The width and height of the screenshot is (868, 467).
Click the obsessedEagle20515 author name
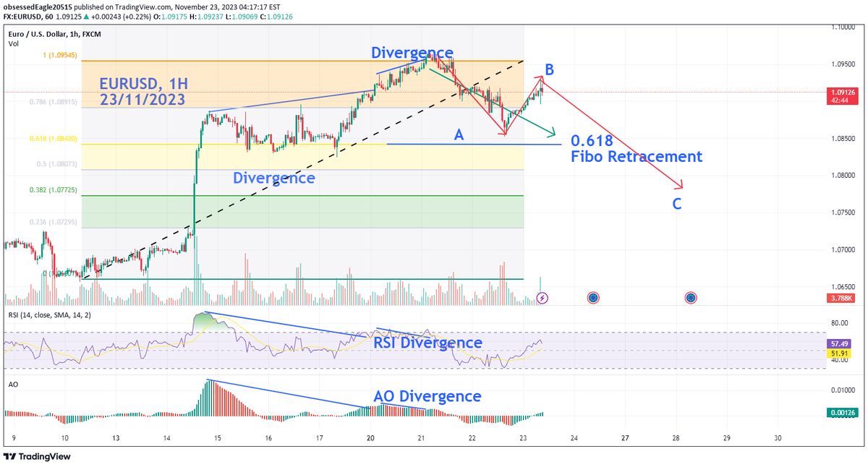[x=37, y=7]
